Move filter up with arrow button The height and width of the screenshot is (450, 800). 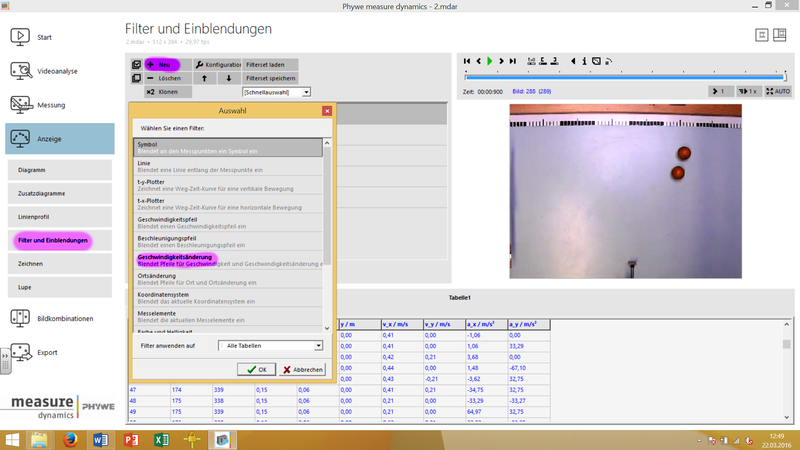[x=204, y=78]
